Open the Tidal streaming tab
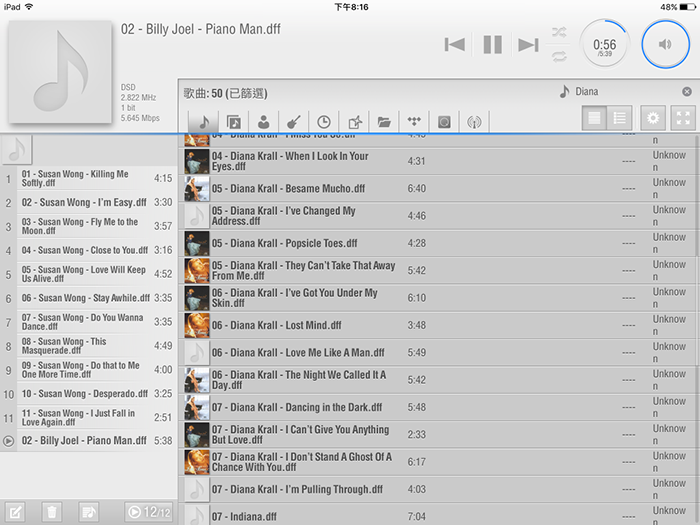 (414, 121)
